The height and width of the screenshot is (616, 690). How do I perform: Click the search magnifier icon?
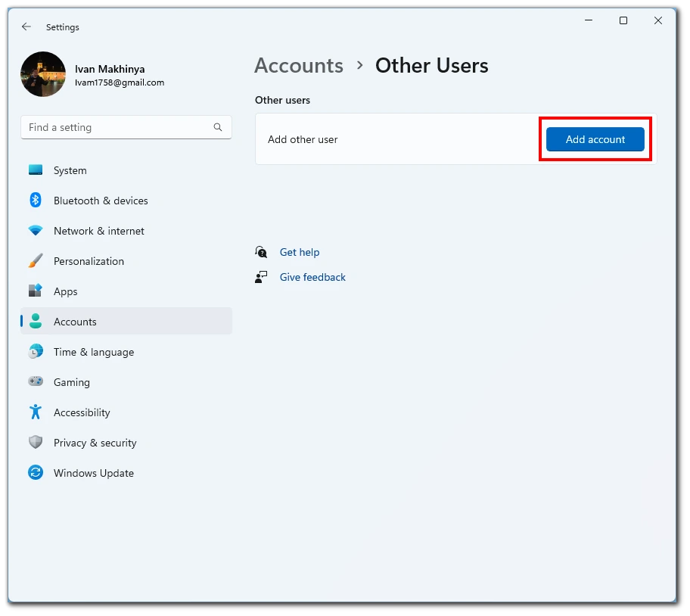coord(218,127)
